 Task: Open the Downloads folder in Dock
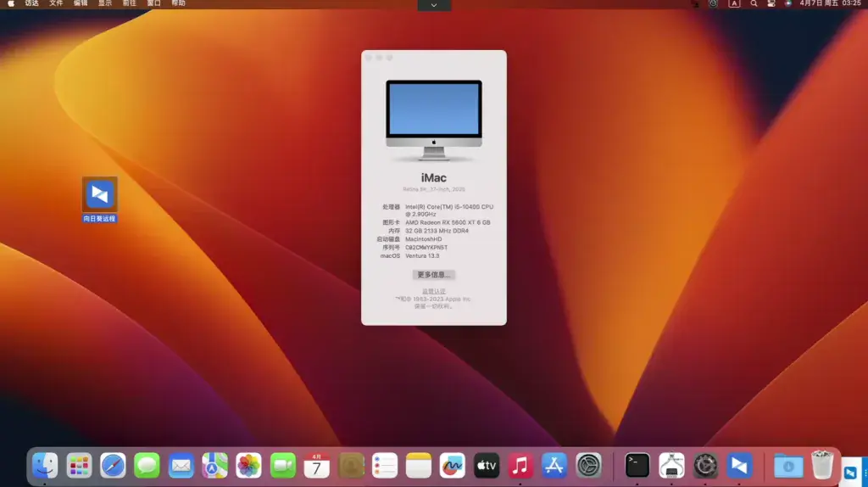tap(788, 466)
